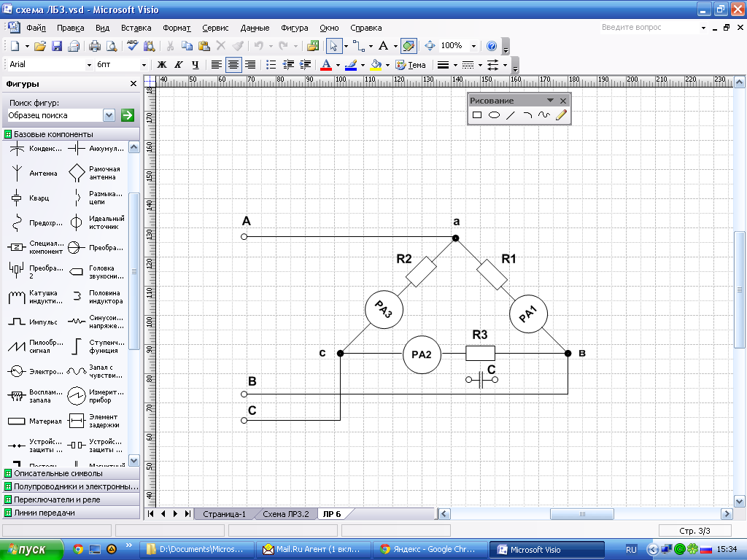
Task: Toggle italic К formatting
Action: pos(178,65)
